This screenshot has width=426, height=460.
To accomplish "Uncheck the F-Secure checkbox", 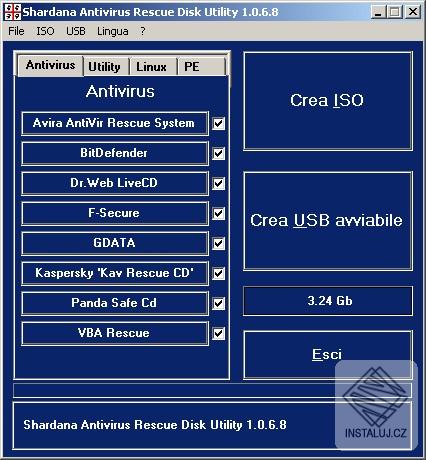I will coord(219,213).
